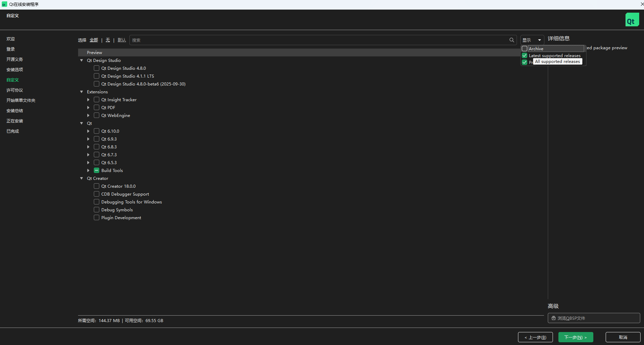
Task: Close the Qt installer window
Action: pos(642,4)
